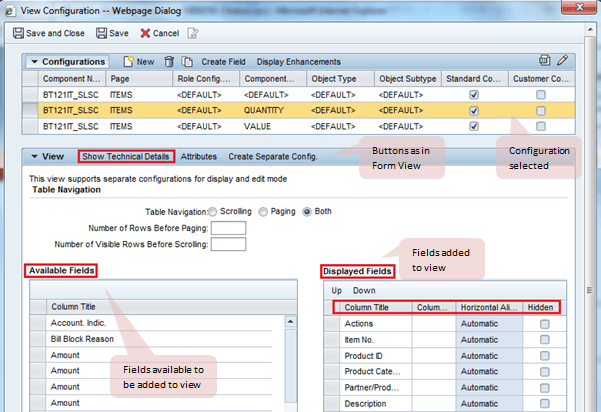Click the Number of Rows Before Paging field
The image size is (601, 412).
pos(229,228)
